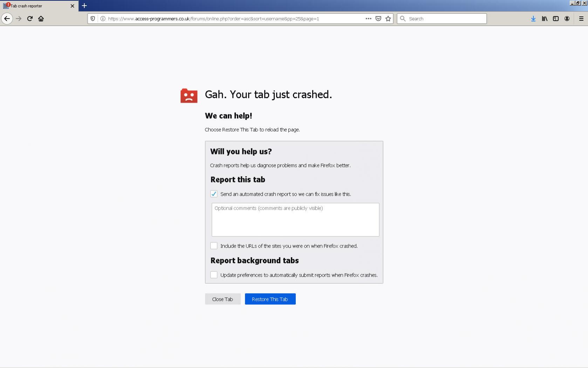Show site information icon
Image resolution: width=588 pixels, height=368 pixels.
click(103, 19)
